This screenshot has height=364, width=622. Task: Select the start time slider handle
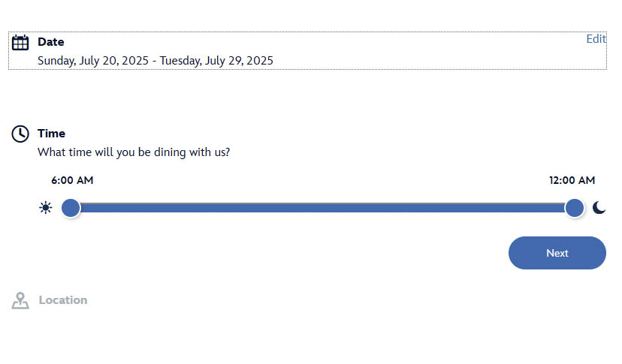[71, 208]
